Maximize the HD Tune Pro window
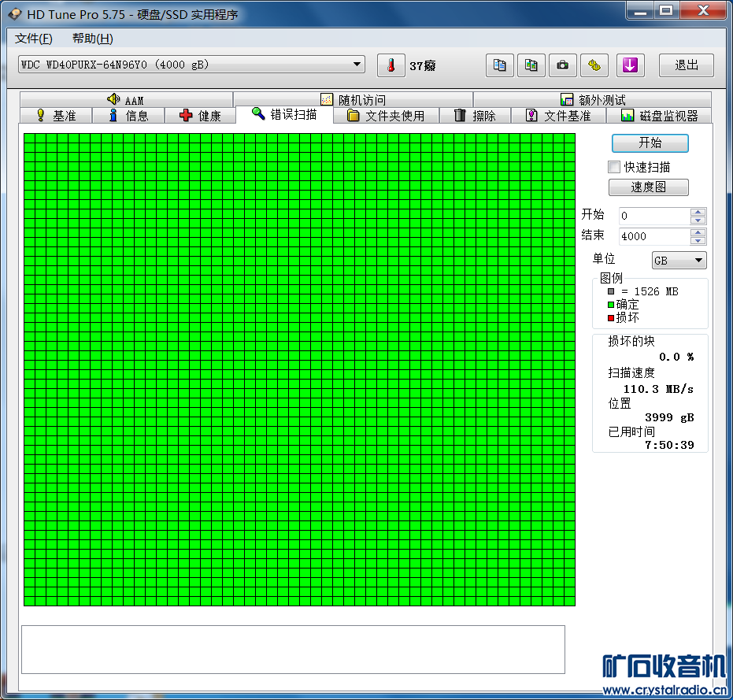 tap(666, 10)
